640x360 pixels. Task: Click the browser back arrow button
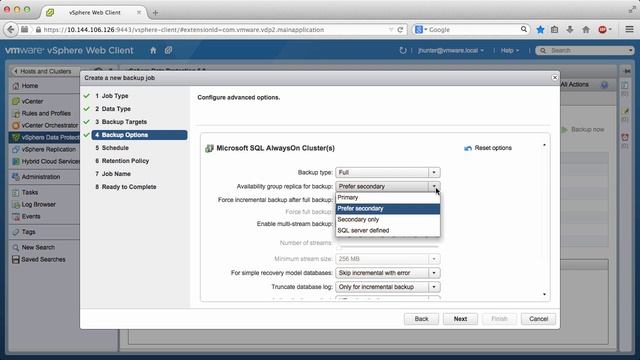11,29
